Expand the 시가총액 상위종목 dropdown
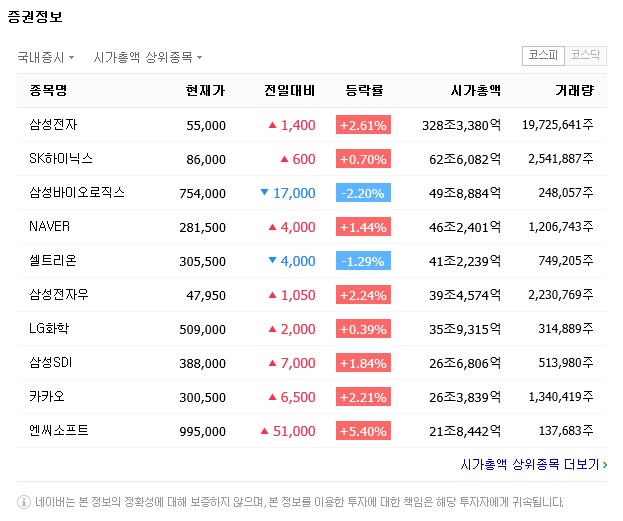The height and width of the screenshot is (521, 623). [148, 58]
